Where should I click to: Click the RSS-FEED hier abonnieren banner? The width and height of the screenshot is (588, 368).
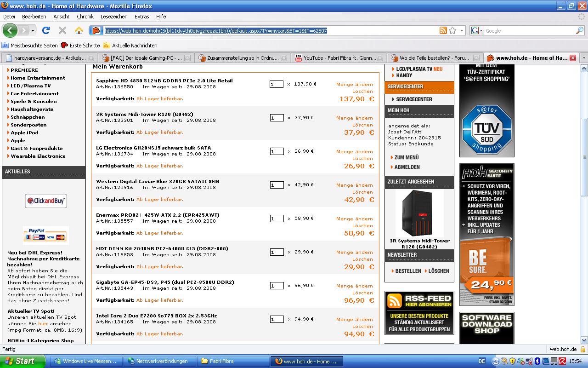[x=419, y=313]
